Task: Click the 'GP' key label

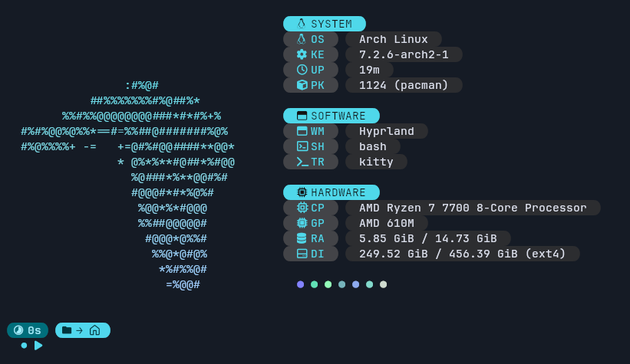Action: (318, 223)
